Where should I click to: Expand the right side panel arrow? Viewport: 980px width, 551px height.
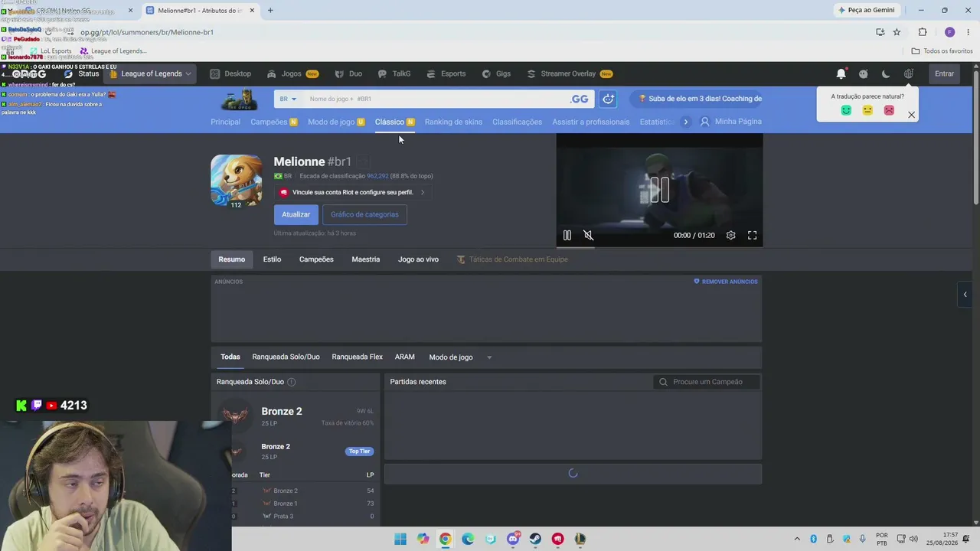click(965, 295)
